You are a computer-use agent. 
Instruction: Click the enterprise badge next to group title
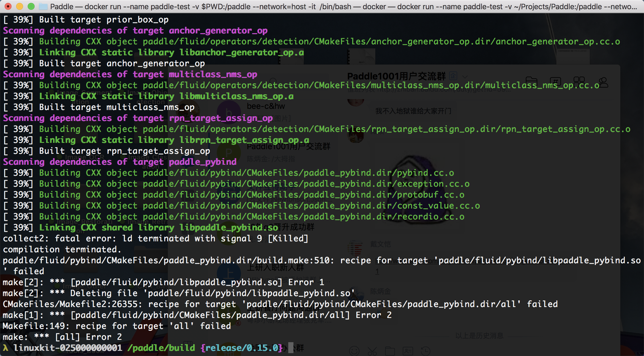pos(453,76)
